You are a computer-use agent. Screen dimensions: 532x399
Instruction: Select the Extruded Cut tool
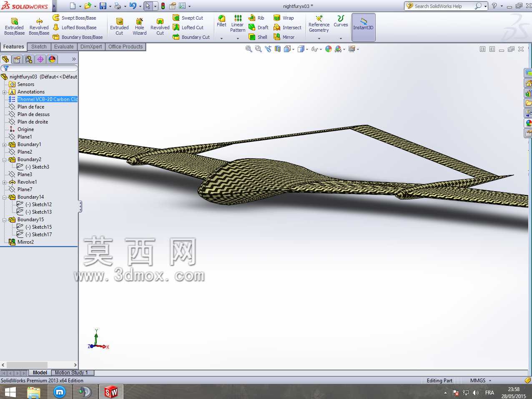119,26
